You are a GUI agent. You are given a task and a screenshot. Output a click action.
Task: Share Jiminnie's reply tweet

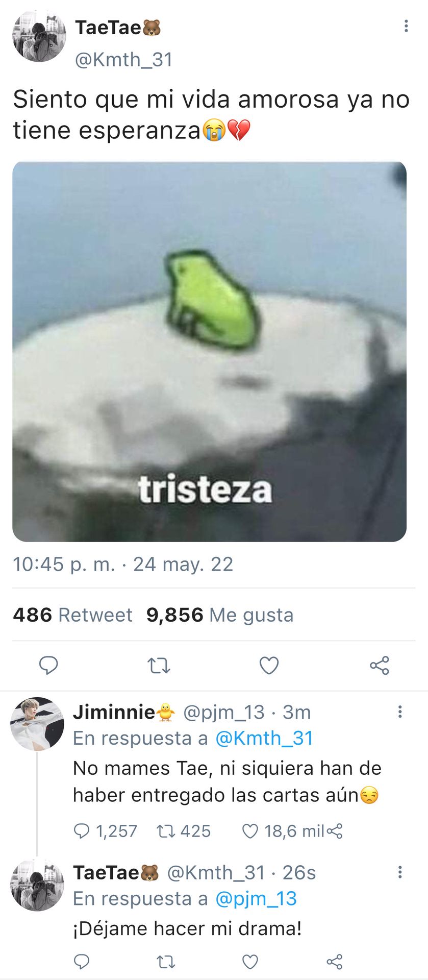335,831
